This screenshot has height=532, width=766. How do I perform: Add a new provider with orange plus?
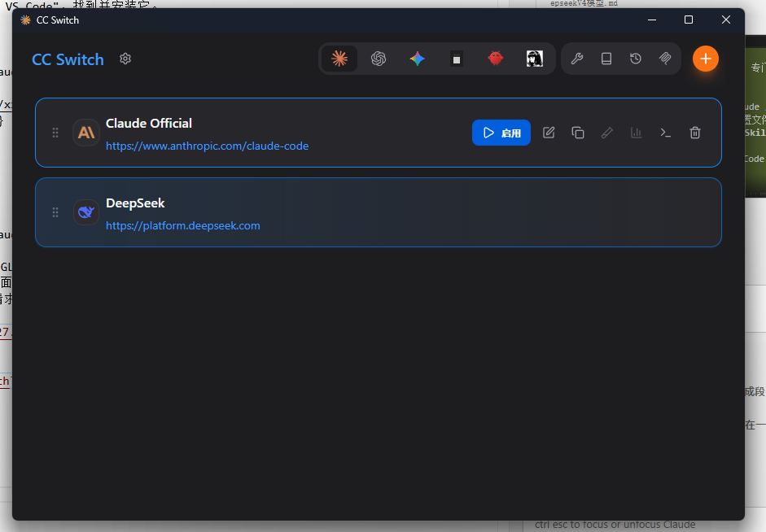pyautogui.click(x=706, y=59)
